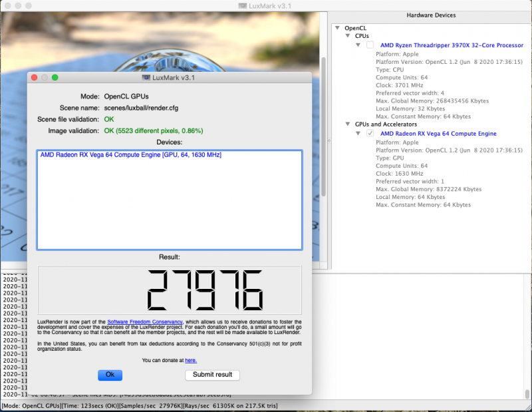Viewport: 532px width, 412px height.
Task: Click the Submit result button
Action: pyautogui.click(x=212, y=375)
